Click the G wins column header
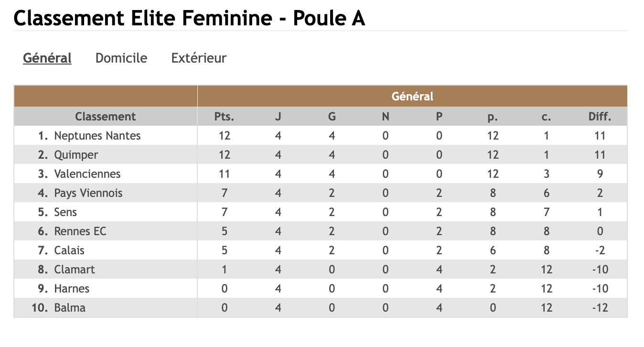This screenshot has width=644, height=347. tap(332, 117)
